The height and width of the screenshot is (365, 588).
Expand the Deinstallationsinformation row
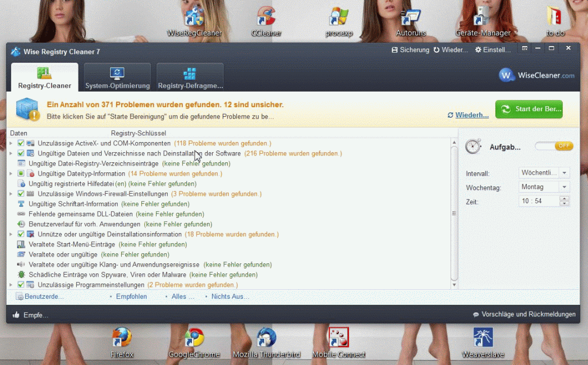(x=11, y=235)
